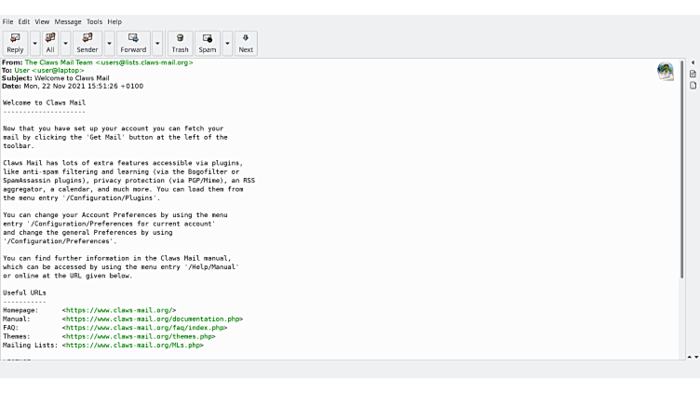The height and width of the screenshot is (394, 700).
Task: Collapse side panel with the left-pointing triangle
Action: [693, 62]
